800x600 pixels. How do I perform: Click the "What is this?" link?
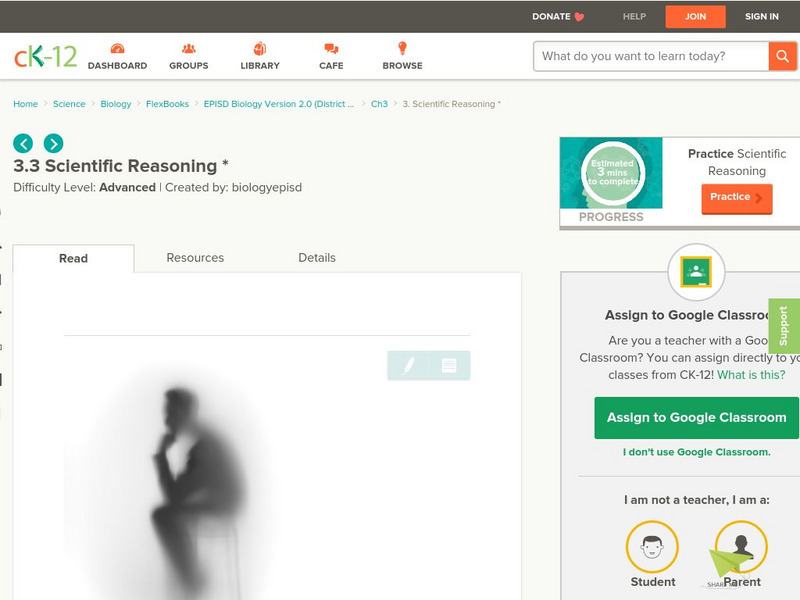(x=751, y=375)
